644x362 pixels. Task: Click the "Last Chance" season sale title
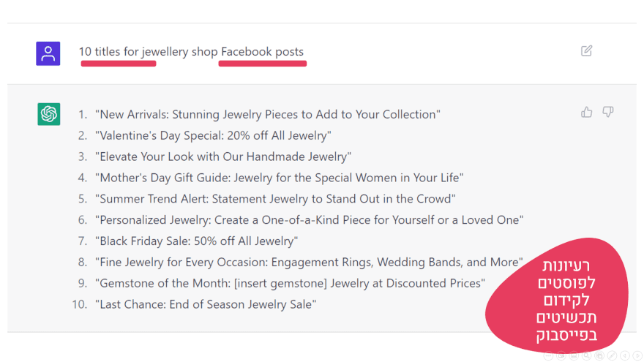click(x=206, y=304)
